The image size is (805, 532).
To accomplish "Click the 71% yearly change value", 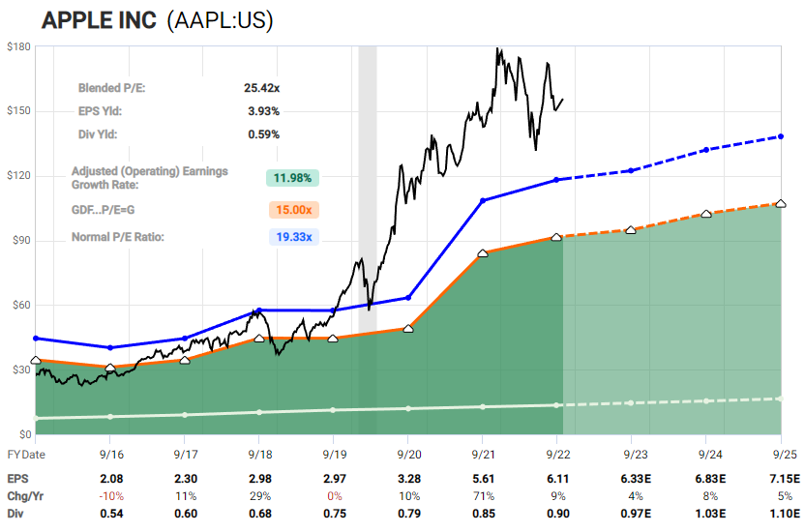I will coord(484,496).
